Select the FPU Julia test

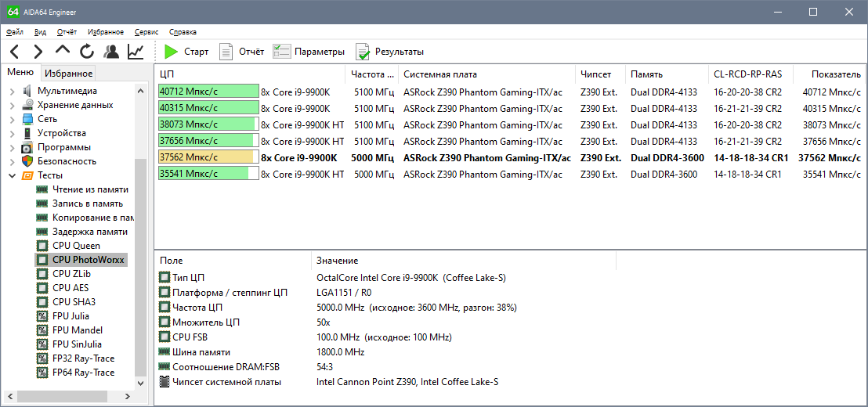71,316
